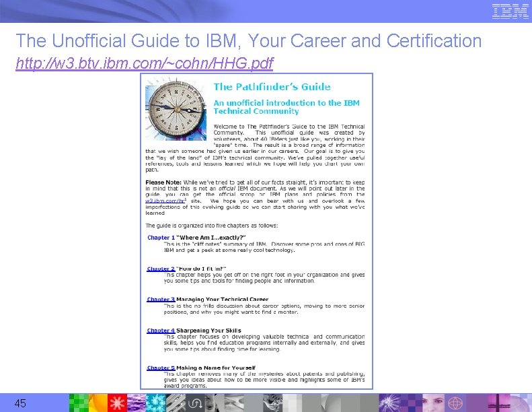532x412 pixels.
Task: Click '"Where Am I...exactly?"' chapter title
Action: click(x=211, y=238)
